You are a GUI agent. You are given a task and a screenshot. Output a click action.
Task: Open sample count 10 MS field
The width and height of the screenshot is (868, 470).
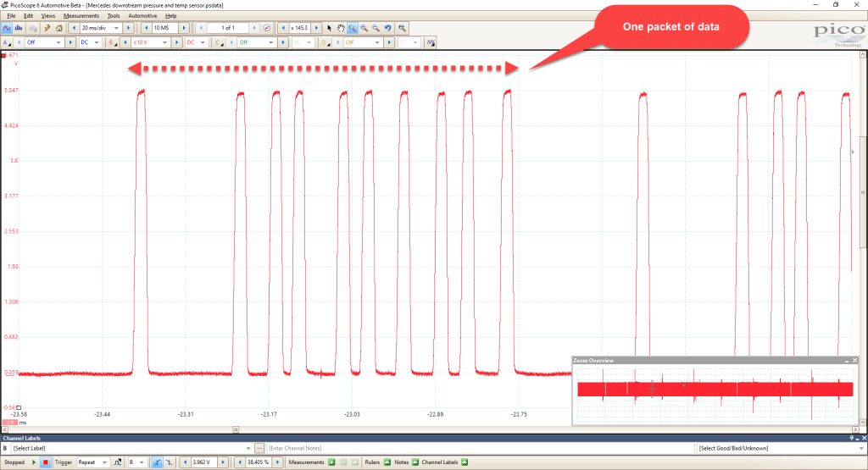coord(164,28)
